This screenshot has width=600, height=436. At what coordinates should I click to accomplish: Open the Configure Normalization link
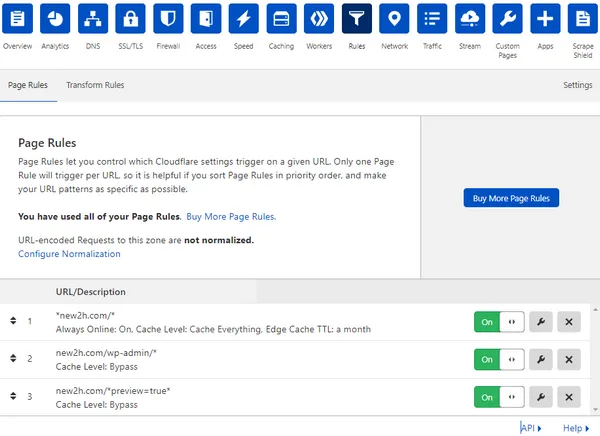[69, 254]
